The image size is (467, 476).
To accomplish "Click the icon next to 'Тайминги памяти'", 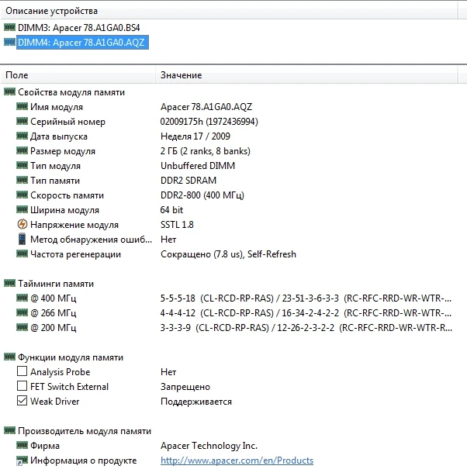I will 9,283.
